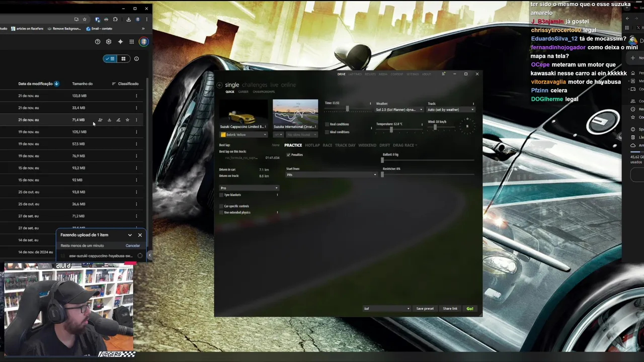Open more actions for 133,8 MB file
The height and width of the screenshot is (362, 644).
point(136,96)
